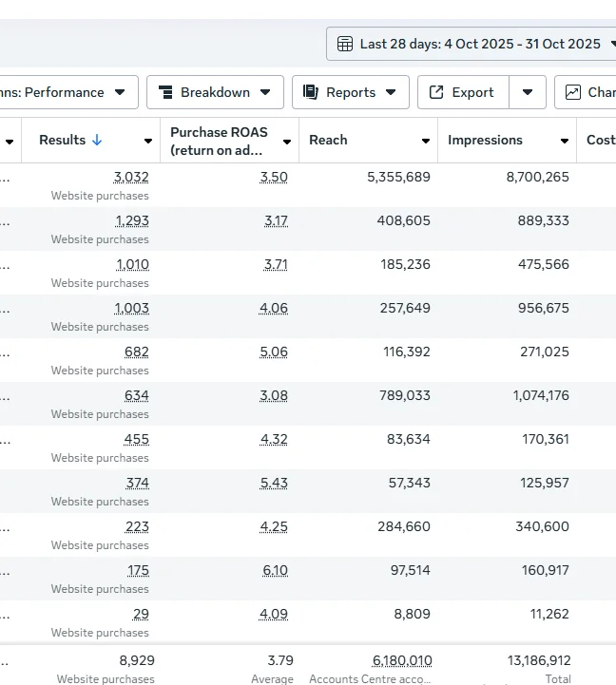Click the 4.09 ROAS value

coord(273,614)
